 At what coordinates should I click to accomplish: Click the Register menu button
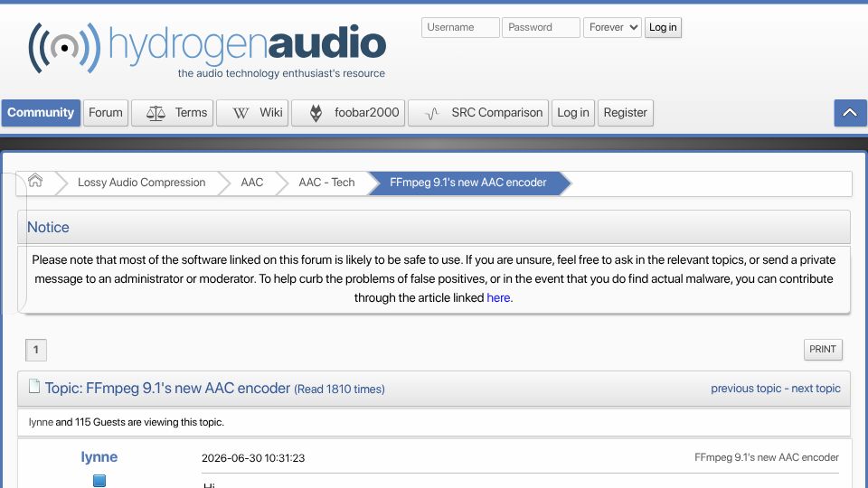626,113
